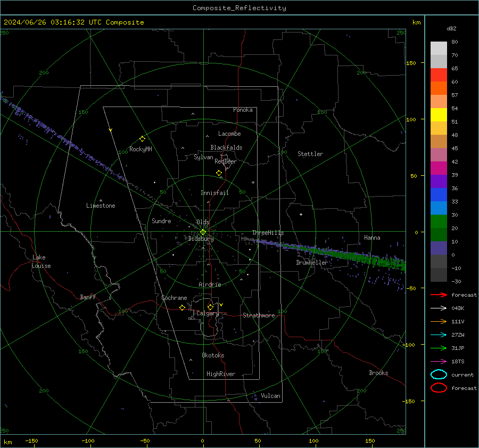Screen dimensions: 479x448
Task: Click the Innisfail city label
Action: click(214, 193)
